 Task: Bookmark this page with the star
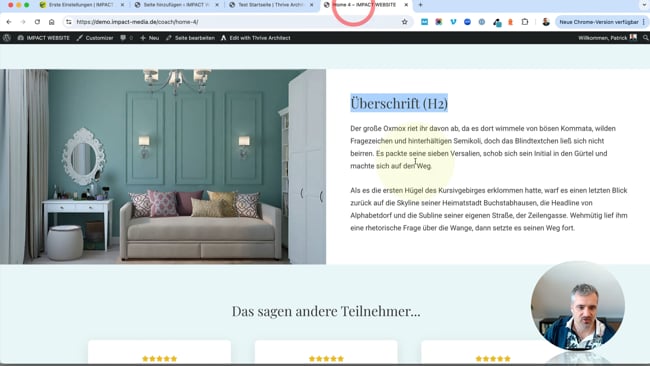pos(405,22)
